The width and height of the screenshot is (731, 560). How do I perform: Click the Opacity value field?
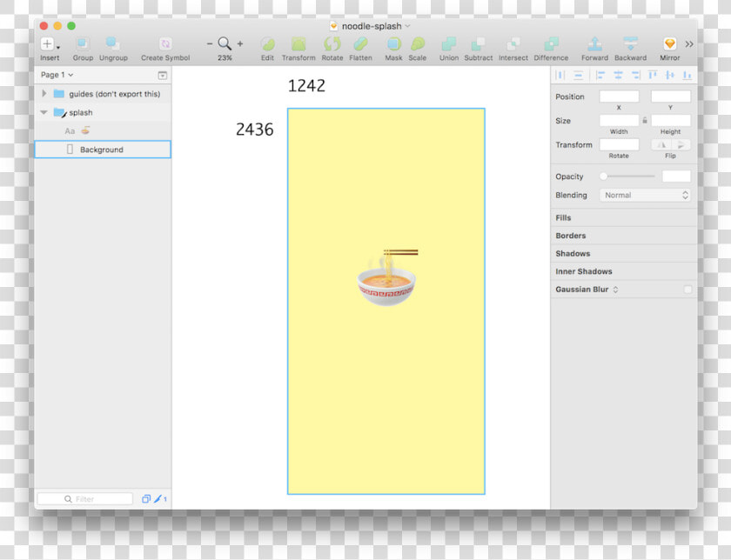tap(676, 177)
